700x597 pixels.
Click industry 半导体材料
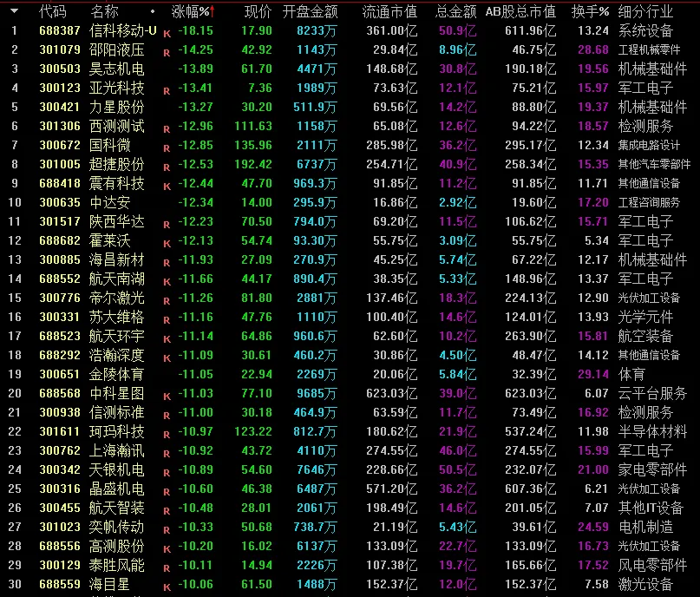[652, 431]
